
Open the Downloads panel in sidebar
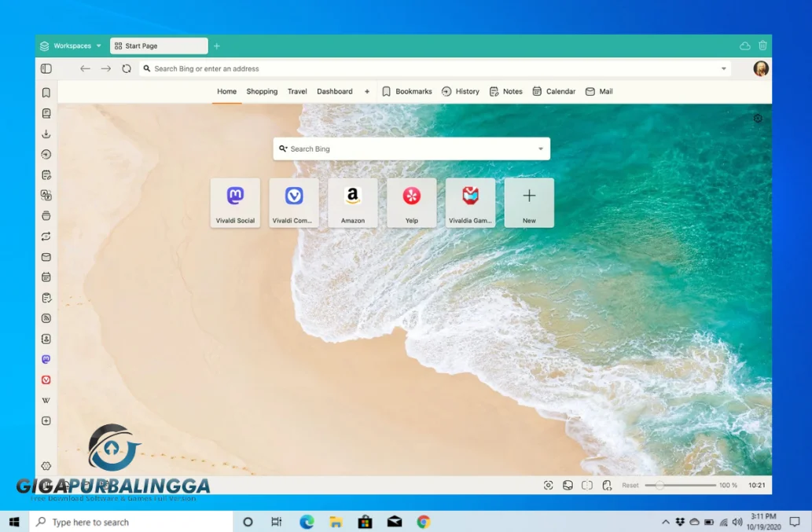click(x=46, y=134)
